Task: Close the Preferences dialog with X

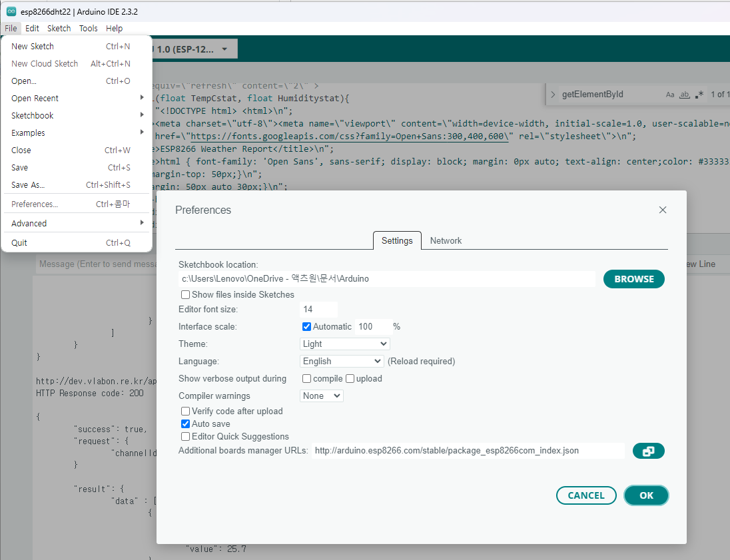Action: coord(663,210)
